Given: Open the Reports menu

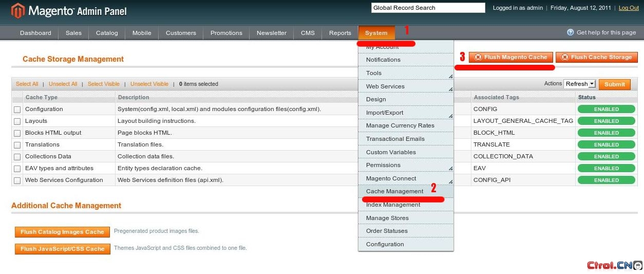Looking at the screenshot, I should pyautogui.click(x=340, y=33).
